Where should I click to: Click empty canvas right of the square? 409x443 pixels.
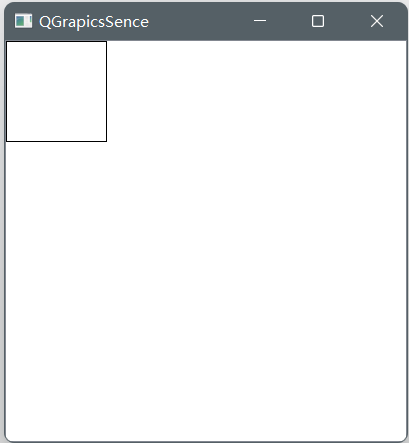click(x=256, y=91)
